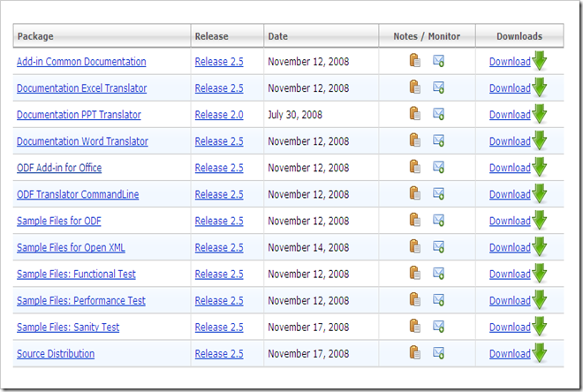Open the Sample Files: Performance Test link
The height and width of the screenshot is (392, 583).
click(81, 301)
